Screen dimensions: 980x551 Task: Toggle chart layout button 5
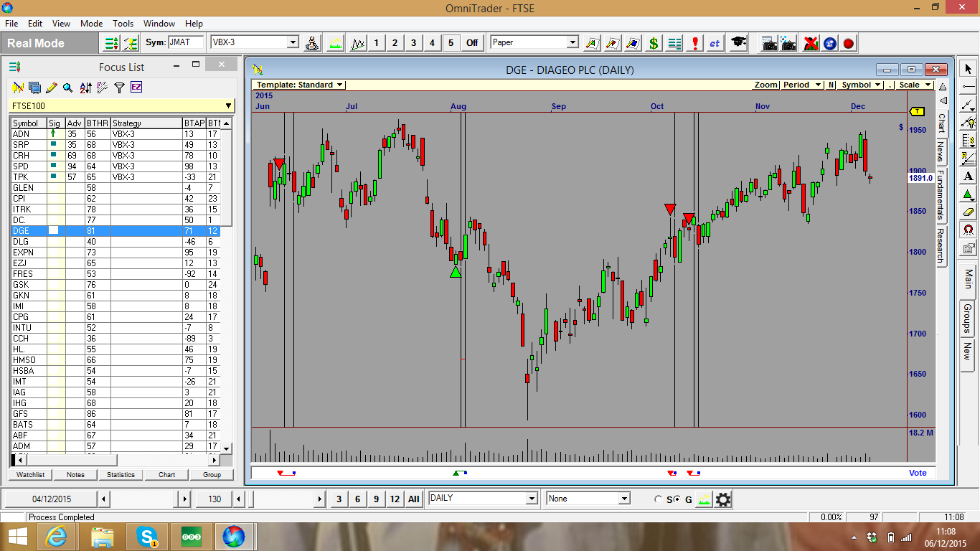451,43
